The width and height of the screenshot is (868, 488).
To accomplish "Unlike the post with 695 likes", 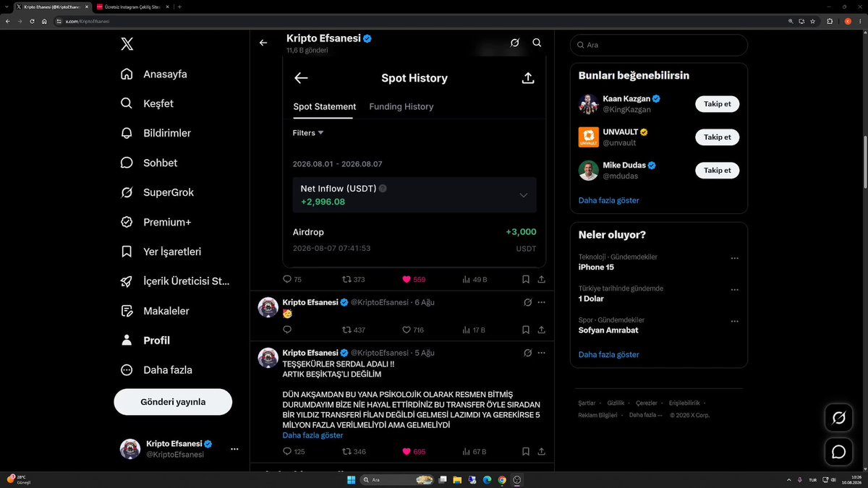I will pyautogui.click(x=414, y=452).
